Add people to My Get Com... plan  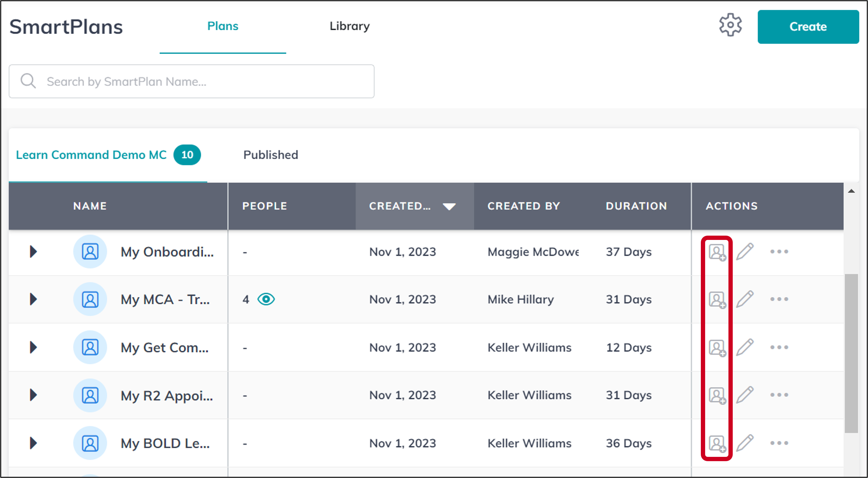point(717,348)
